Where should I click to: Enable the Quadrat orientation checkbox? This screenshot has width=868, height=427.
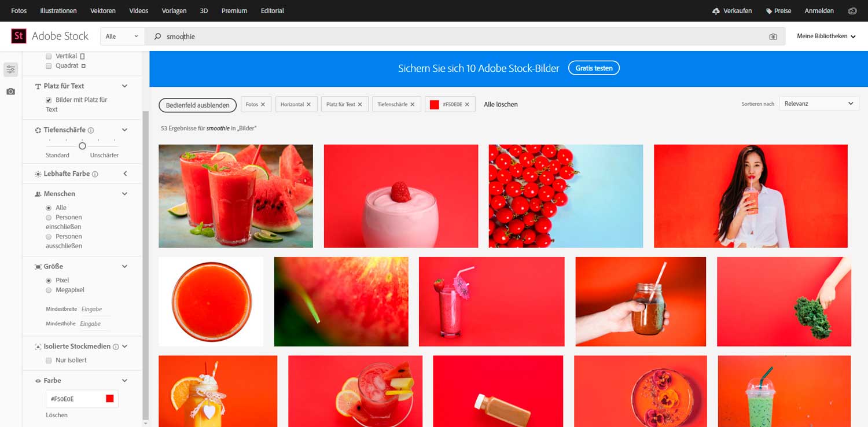pyautogui.click(x=49, y=66)
